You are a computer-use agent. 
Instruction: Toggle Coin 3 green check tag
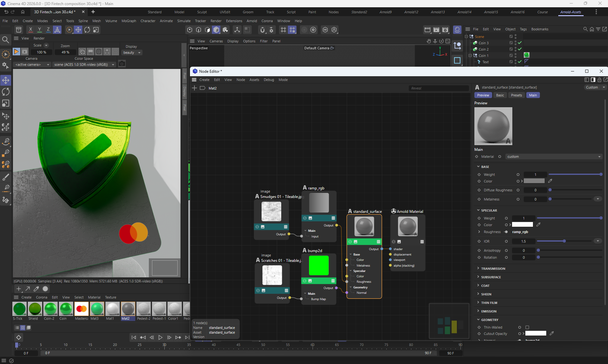520,43
